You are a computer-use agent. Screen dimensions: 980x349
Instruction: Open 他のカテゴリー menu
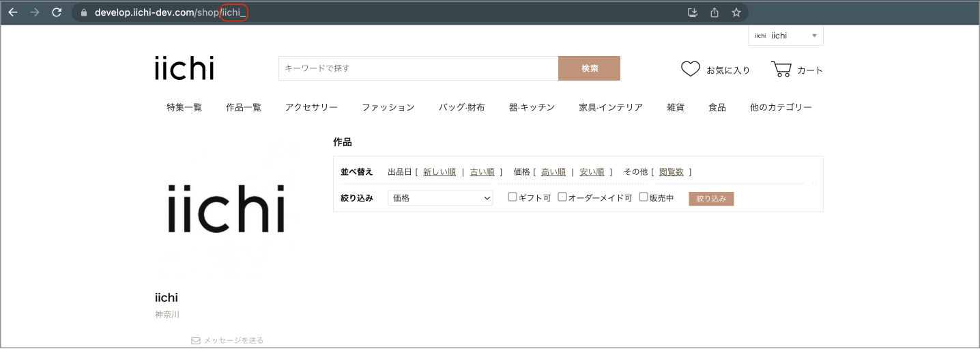[x=781, y=107]
